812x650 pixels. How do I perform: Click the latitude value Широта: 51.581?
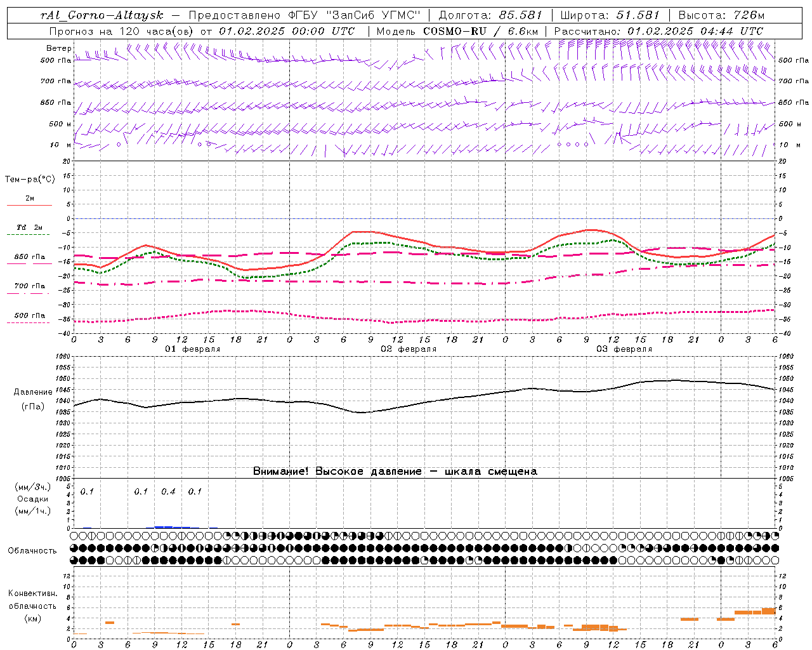610,15
